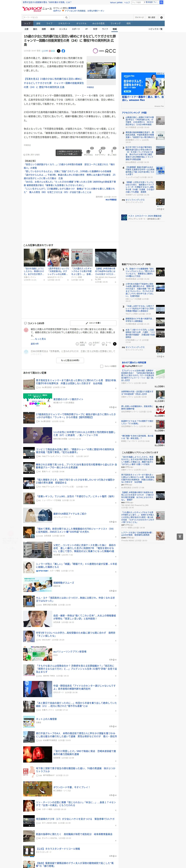The image size is (186, 868).
Task: Submit the top-right web search
Action: [161, 2]
